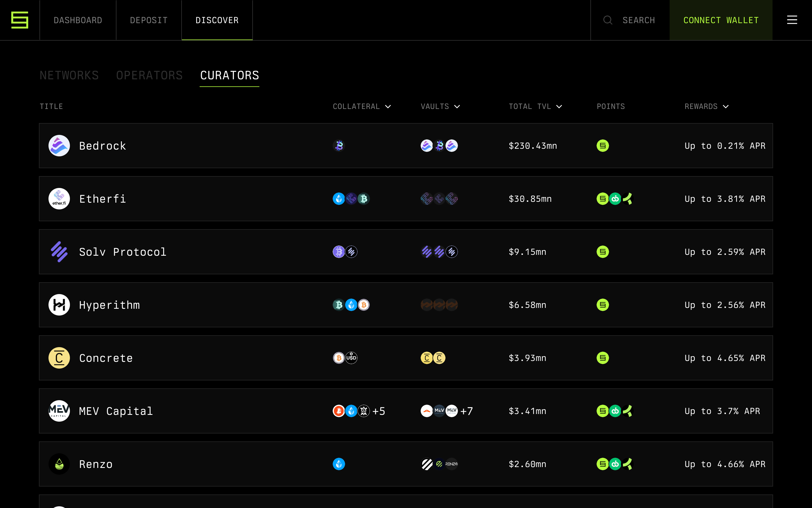Expand MEV Capital's +7 vaults list
Image resolution: width=812 pixels, height=508 pixels.
(x=467, y=411)
